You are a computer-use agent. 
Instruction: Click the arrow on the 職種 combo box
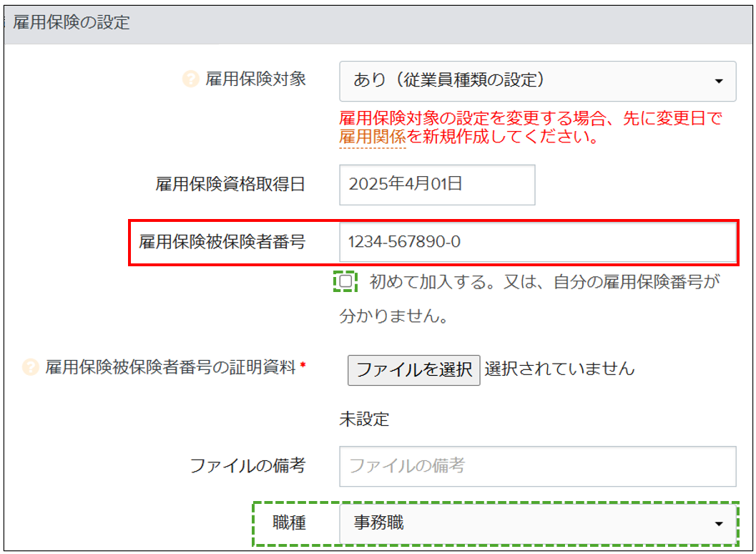coord(719,525)
